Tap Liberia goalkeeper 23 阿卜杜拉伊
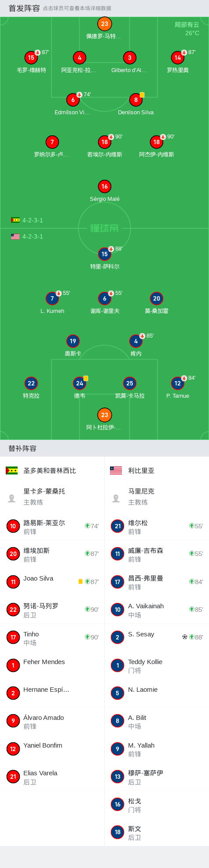 (x=104, y=415)
